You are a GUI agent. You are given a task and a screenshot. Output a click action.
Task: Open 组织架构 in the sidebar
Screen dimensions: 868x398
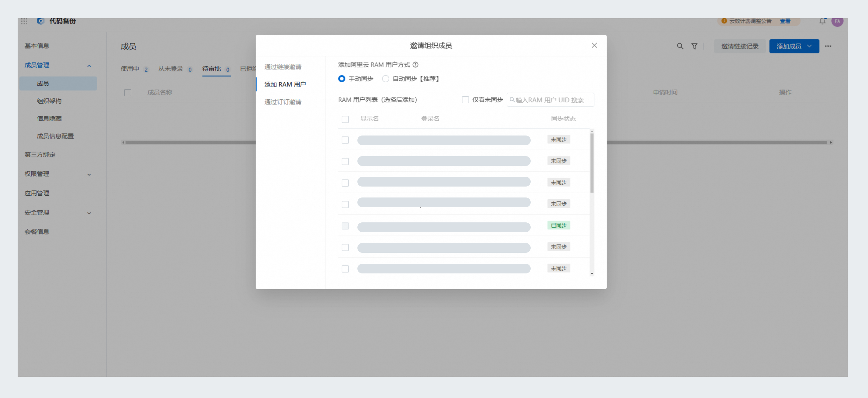pyautogui.click(x=49, y=101)
